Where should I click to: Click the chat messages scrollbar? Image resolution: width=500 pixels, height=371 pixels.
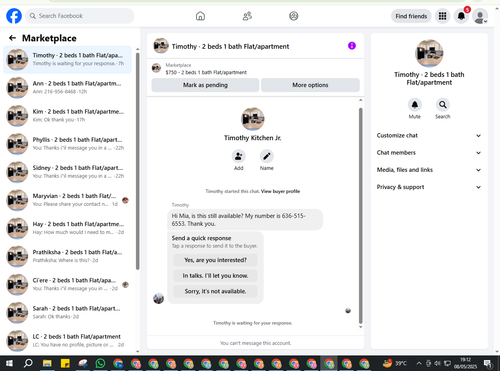(360, 216)
